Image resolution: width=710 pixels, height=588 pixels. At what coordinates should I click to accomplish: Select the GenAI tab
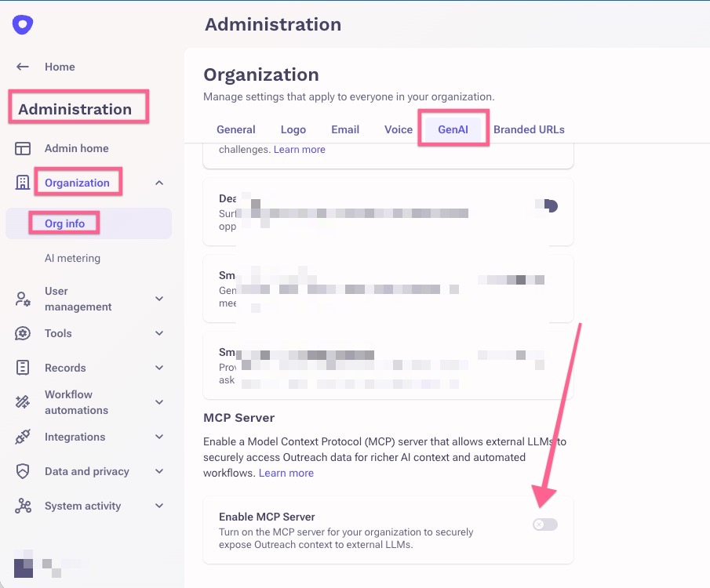453,129
